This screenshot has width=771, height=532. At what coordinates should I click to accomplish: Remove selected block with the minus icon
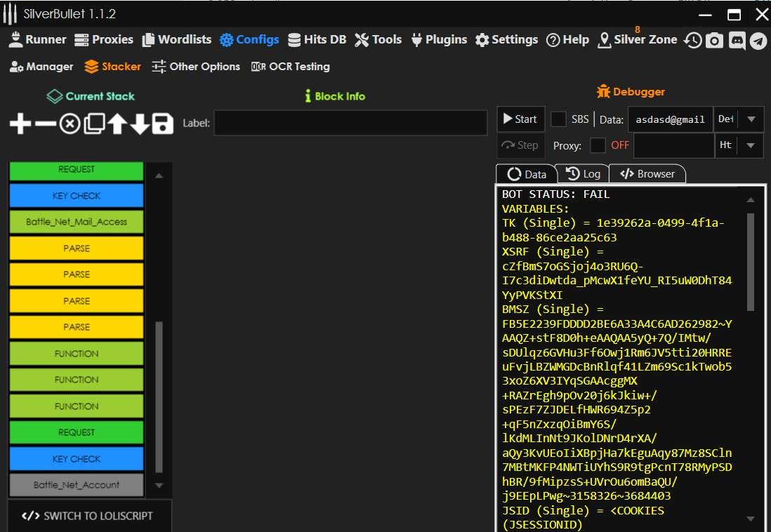45,124
